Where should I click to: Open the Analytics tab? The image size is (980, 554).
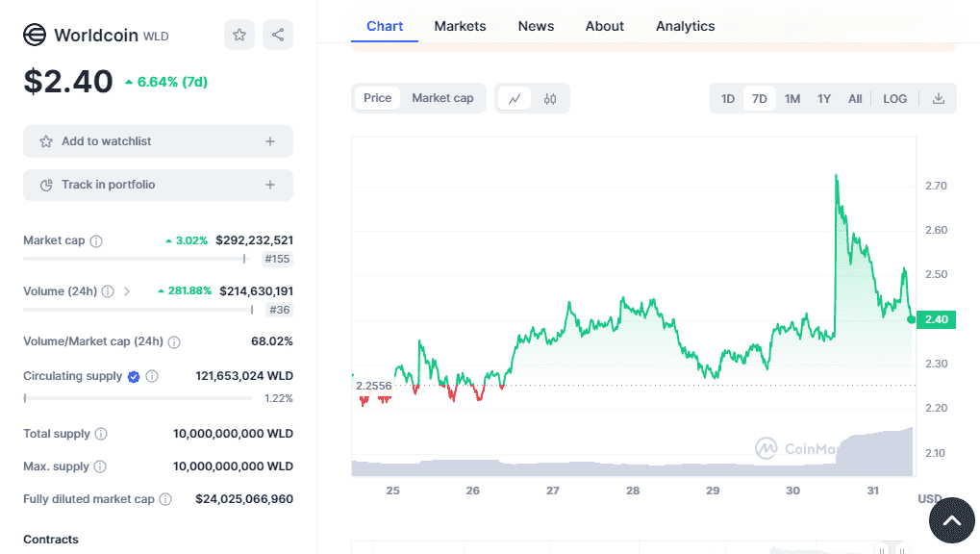coord(685,26)
